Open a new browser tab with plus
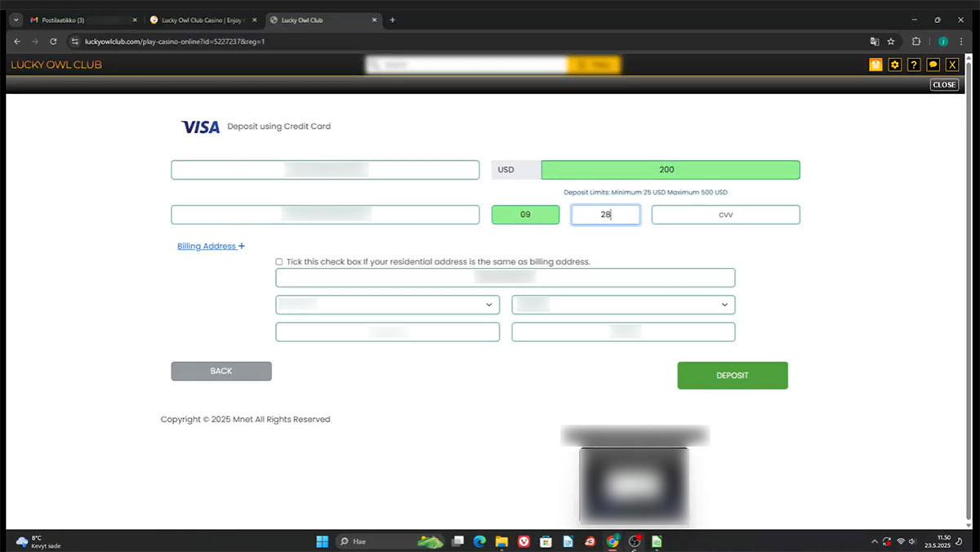Viewport: 980px width, 552px height. [392, 20]
